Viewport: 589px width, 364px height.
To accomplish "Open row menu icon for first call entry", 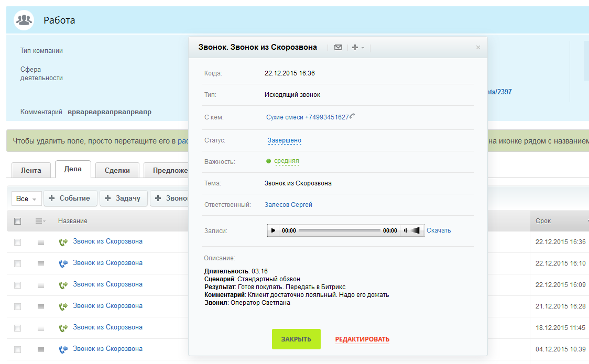I will pos(41,242).
